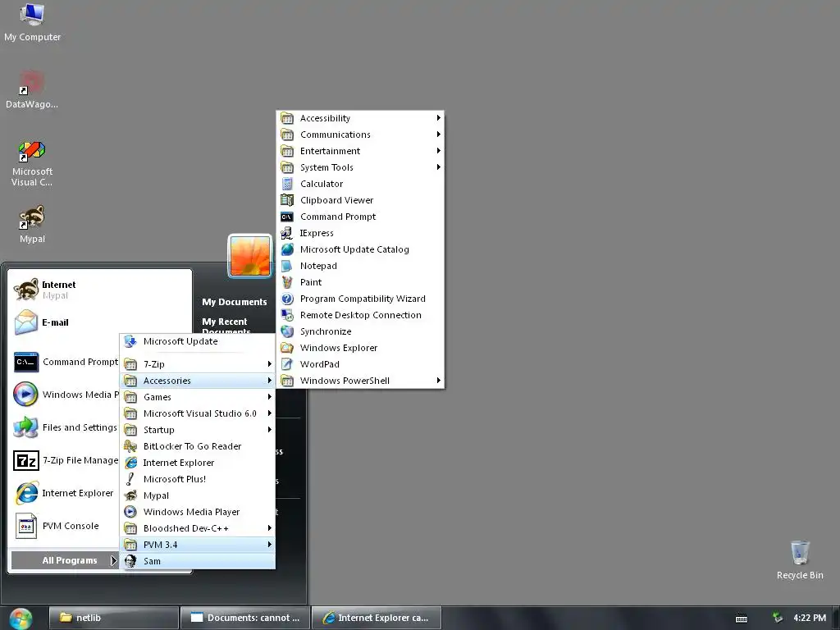
Task: Click the Files and Settings transfer icon
Action: pos(25,427)
